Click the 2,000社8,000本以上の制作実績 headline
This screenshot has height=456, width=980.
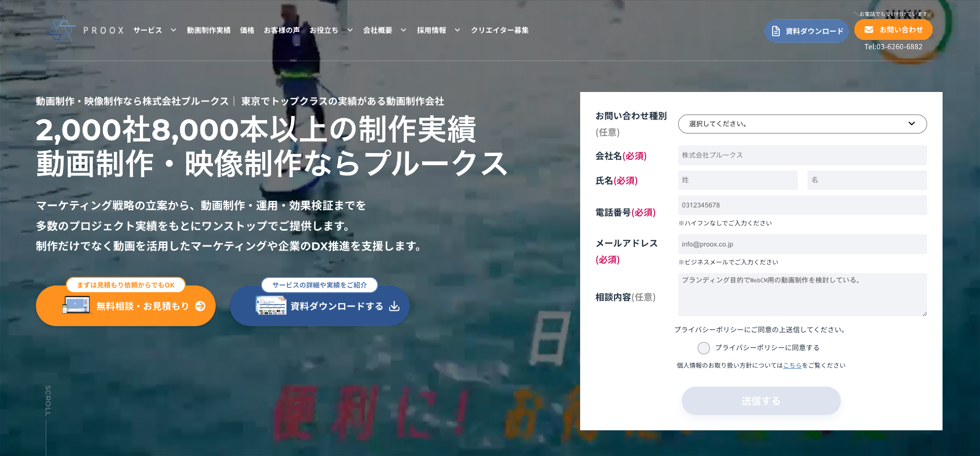point(256,129)
